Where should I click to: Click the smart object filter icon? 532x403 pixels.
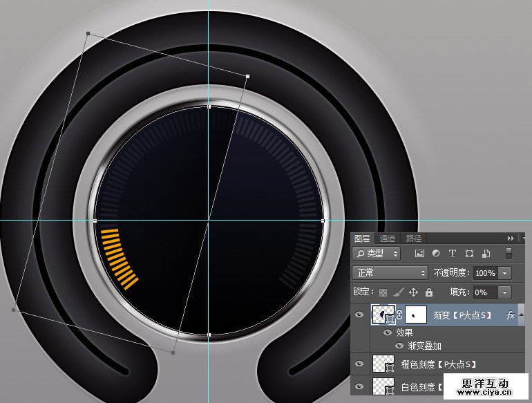[486, 254]
